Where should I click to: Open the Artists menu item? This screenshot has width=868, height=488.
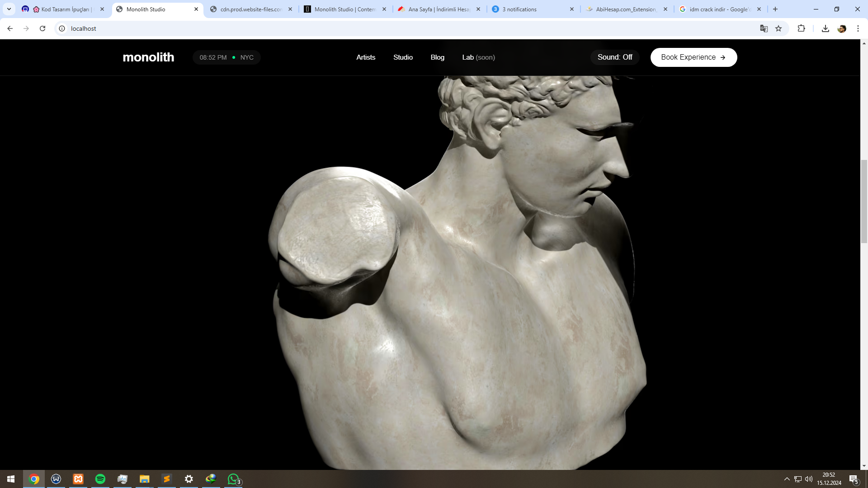[x=365, y=57]
